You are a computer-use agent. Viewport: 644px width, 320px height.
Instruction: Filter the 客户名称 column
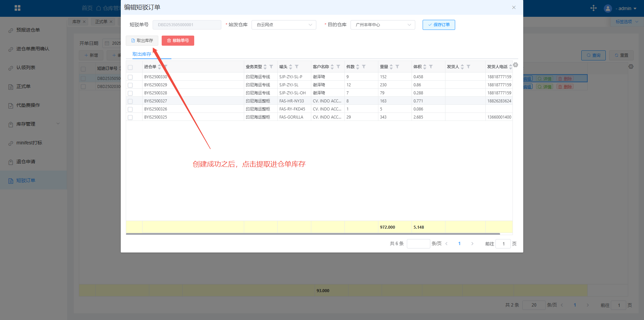point(338,67)
